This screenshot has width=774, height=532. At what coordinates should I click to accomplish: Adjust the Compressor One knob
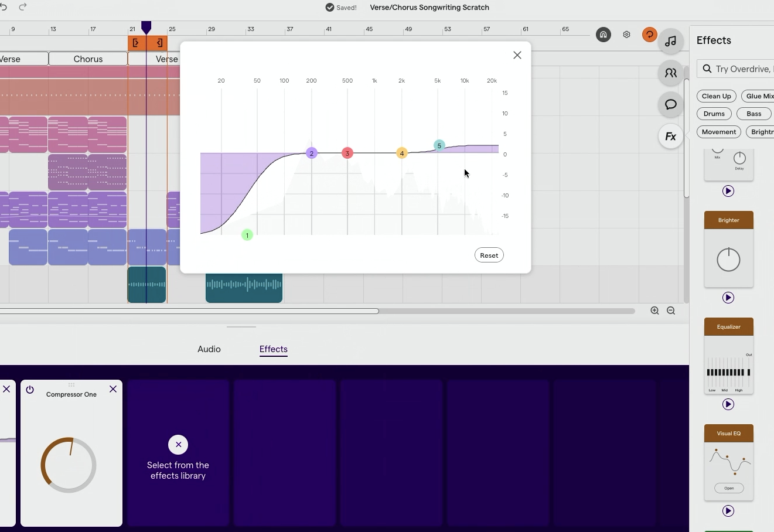tap(69, 465)
